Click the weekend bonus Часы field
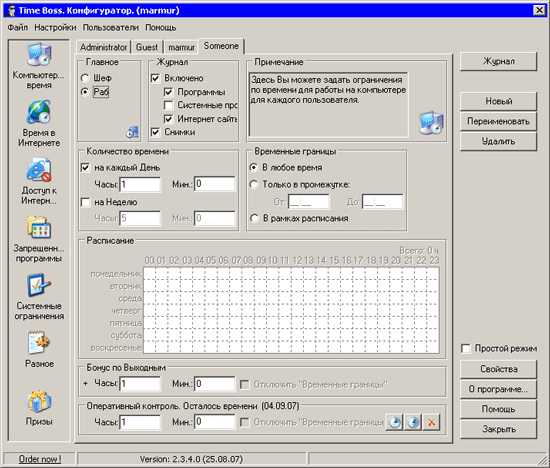 coord(140,384)
